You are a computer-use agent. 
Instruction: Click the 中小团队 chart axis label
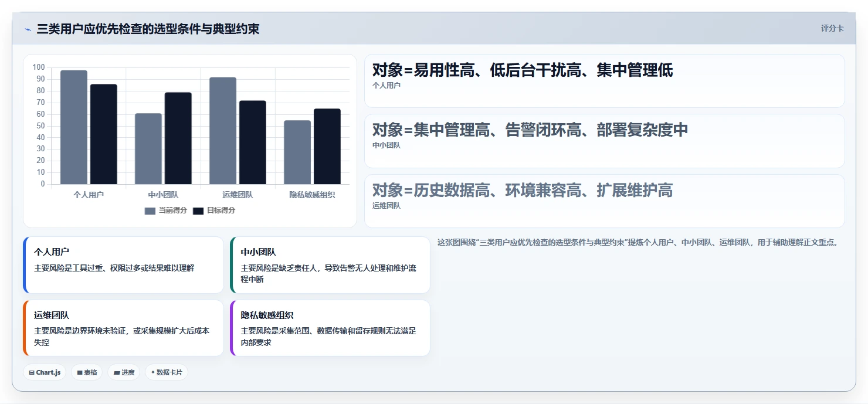163,195
